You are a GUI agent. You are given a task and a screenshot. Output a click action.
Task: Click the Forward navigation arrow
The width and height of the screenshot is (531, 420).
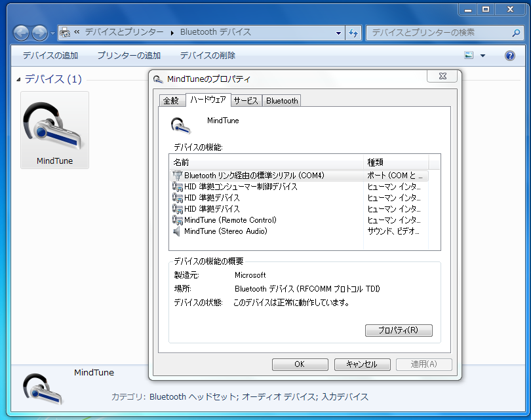coord(39,33)
